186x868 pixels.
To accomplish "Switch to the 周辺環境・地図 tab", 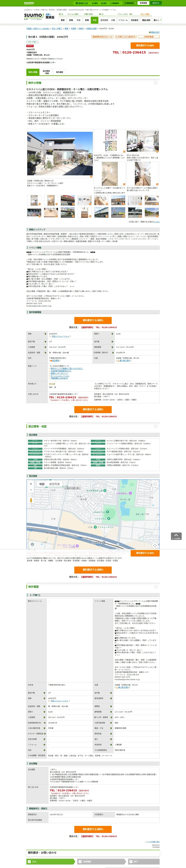I will (x=46, y=72).
